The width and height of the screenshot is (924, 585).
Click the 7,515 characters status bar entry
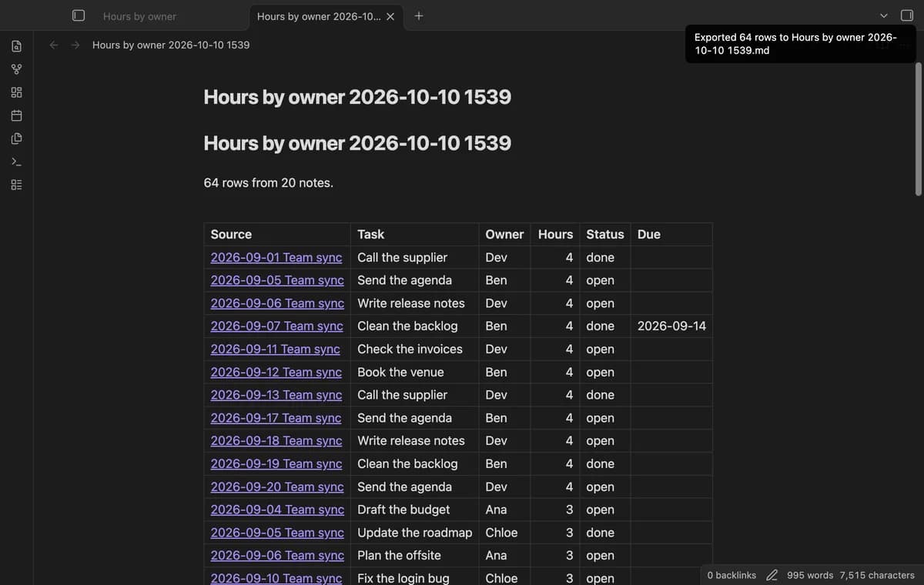(877, 575)
